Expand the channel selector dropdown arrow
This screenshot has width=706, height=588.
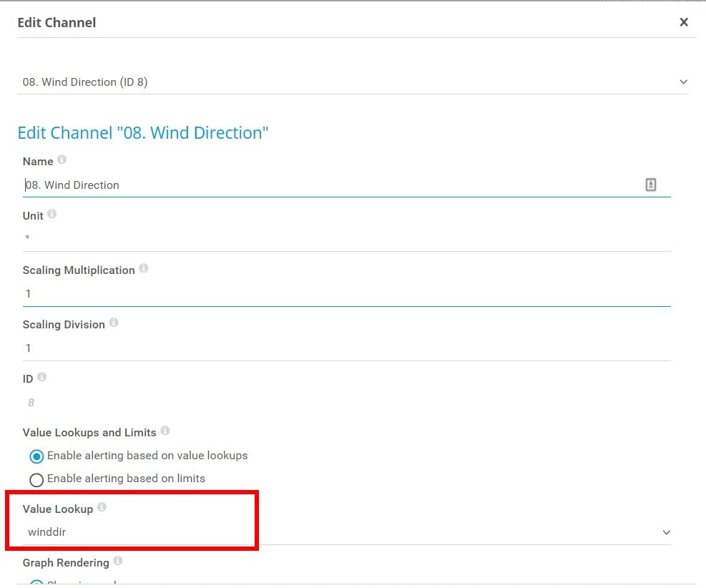(x=683, y=82)
